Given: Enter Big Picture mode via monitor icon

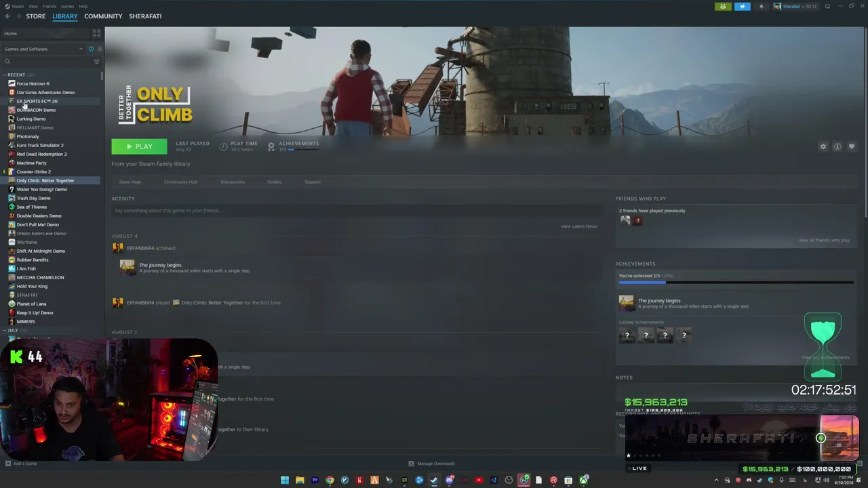Looking at the screenshot, I should [827, 7].
